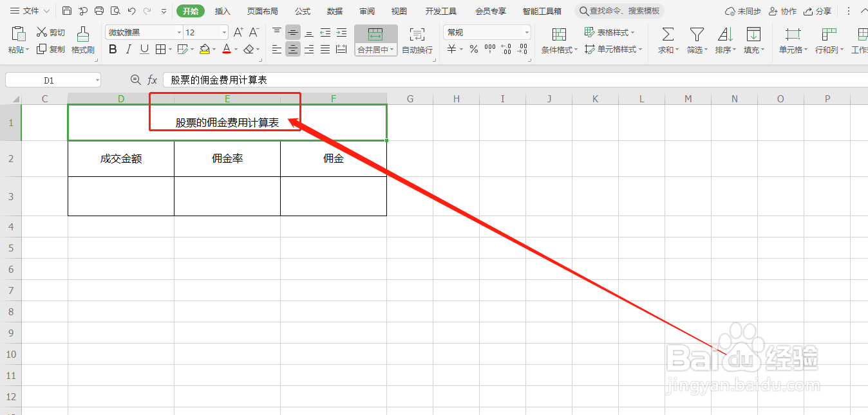Image resolution: width=868 pixels, height=415 pixels.
Task: Click the Sort (排序) icon
Action: (725, 35)
